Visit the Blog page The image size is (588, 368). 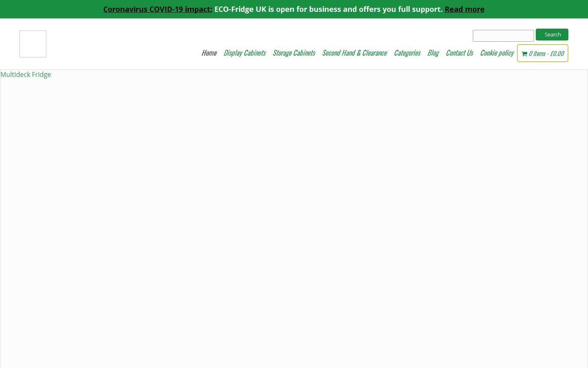pyautogui.click(x=433, y=53)
